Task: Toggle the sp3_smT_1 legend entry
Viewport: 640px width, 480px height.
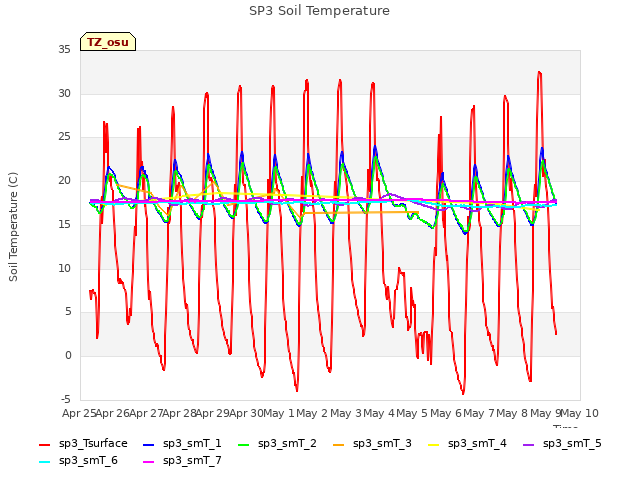Action: point(182,444)
